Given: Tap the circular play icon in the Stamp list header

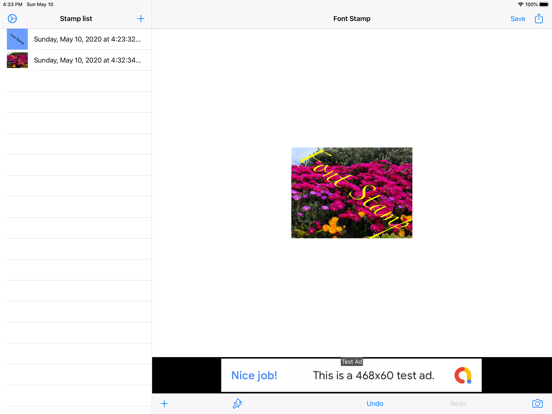Looking at the screenshot, I should pos(12,18).
